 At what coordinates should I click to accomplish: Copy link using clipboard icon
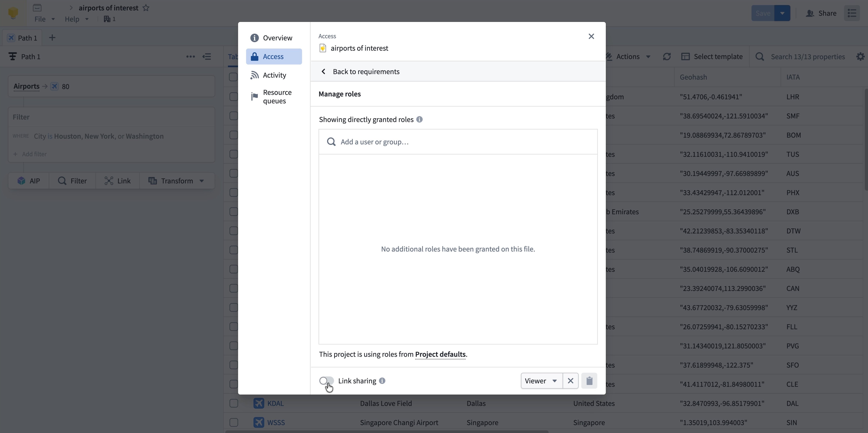coord(589,381)
